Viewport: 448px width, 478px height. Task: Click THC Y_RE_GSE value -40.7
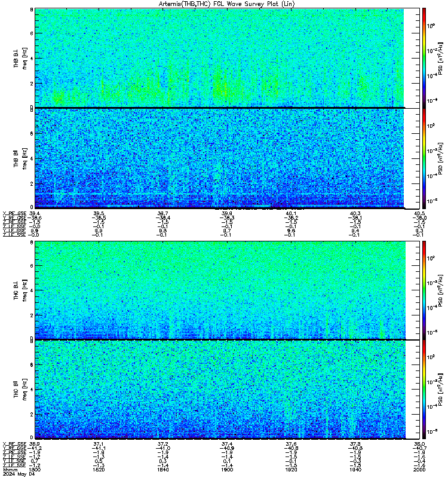419,449
